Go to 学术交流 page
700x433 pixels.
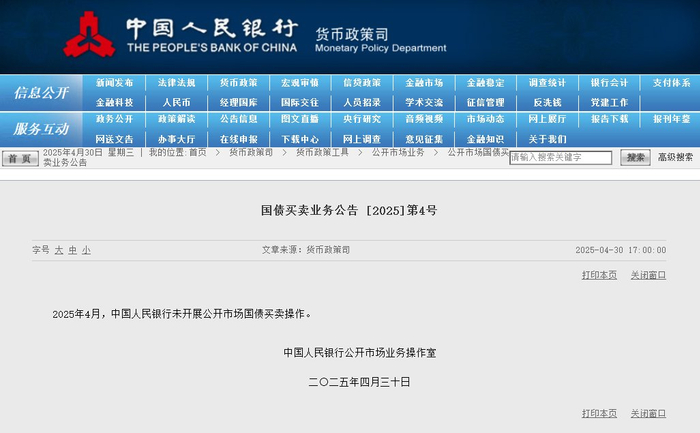coord(424,102)
